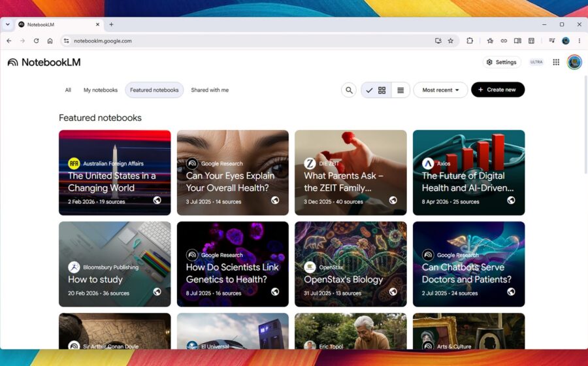Screen dimensions: 588x366
Task: Click the OpenStax logo icon
Action: 310,267
